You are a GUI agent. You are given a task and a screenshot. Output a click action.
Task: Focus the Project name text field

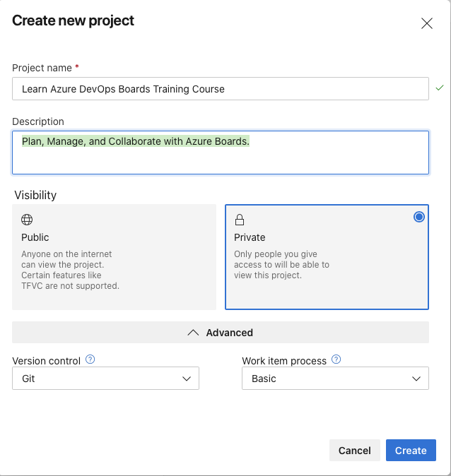click(220, 89)
